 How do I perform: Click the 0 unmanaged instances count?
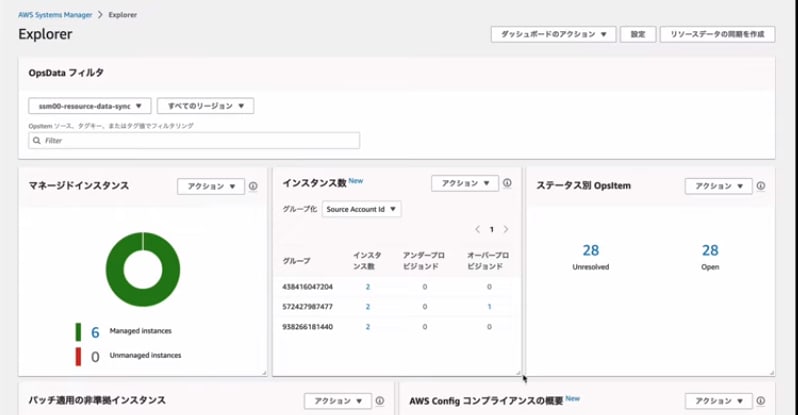[95, 356]
